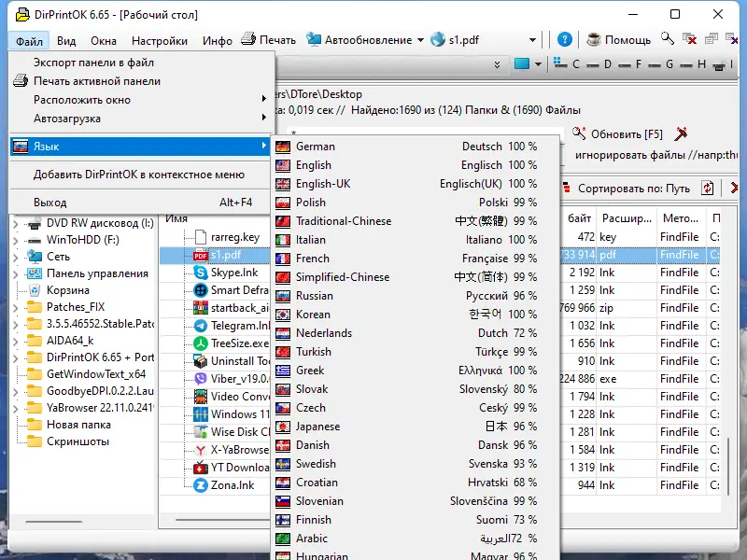Click the байт column header
Screen dimensions: 747x560
pyautogui.click(x=579, y=218)
